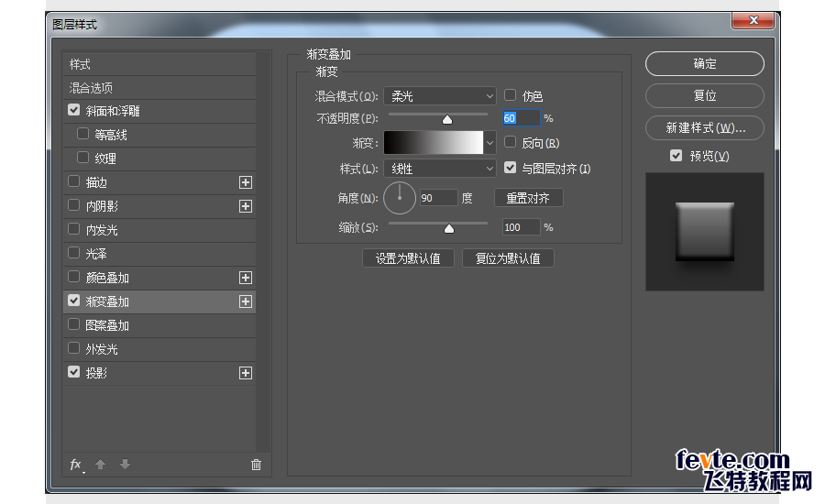This screenshot has width=825, height=504.
Task: Close the 图层样式 dialog
Action: tap(753, 20)
